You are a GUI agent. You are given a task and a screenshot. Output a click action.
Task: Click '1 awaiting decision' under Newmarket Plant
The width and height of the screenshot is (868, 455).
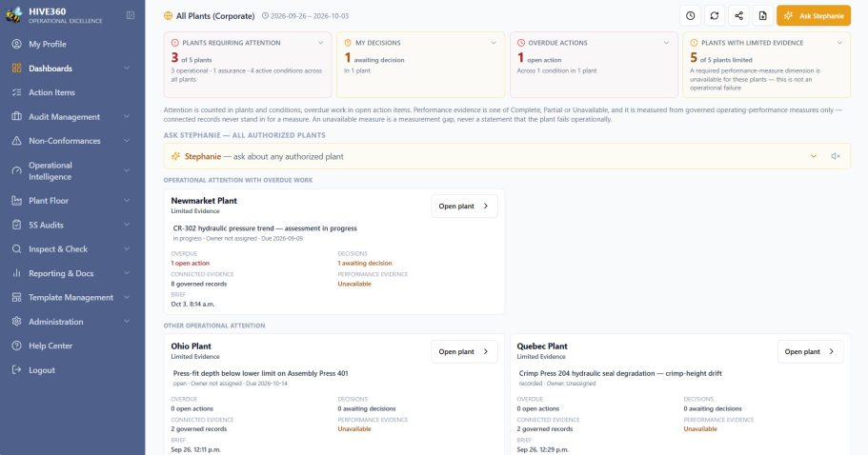(x=365, y=263)
